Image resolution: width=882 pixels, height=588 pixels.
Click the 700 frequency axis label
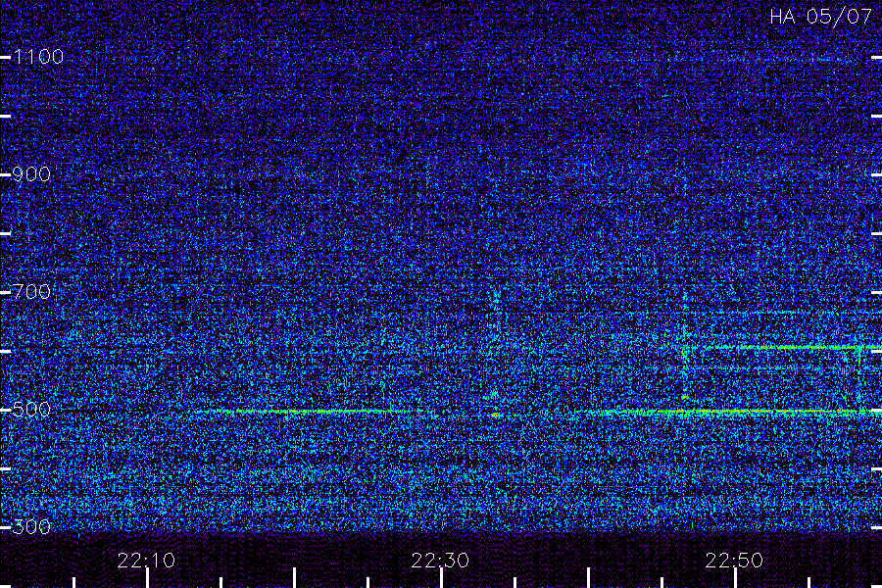[31, 291]
